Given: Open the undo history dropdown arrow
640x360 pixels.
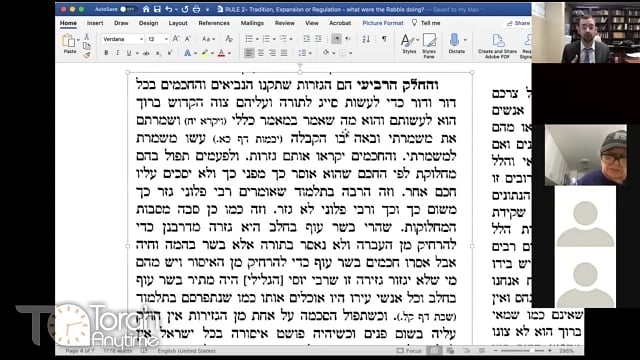Looking at the screenshot, I should click(x=176, y=9).
